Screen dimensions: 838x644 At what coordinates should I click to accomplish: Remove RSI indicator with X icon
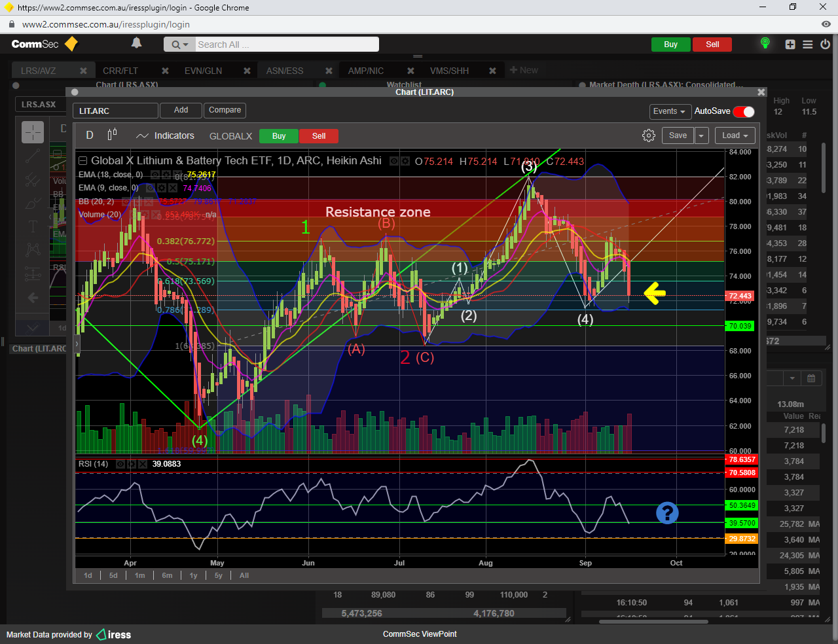coord(141,464)
